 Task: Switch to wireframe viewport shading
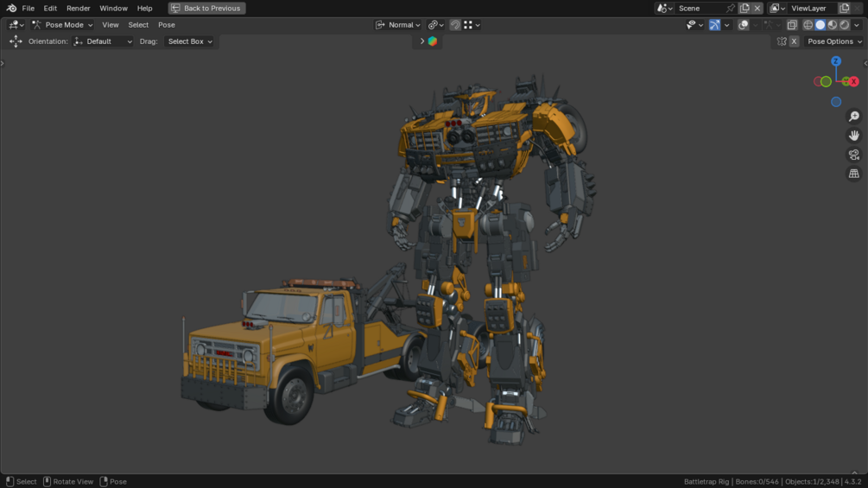808,25
